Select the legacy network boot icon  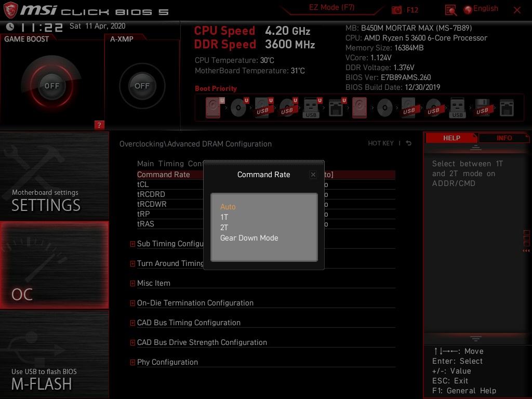507,108
